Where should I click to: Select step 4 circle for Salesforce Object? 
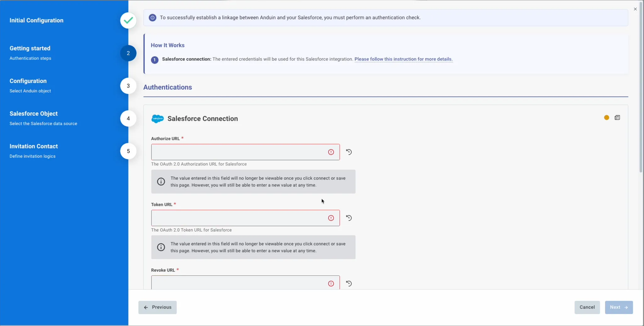coord(128,118)
